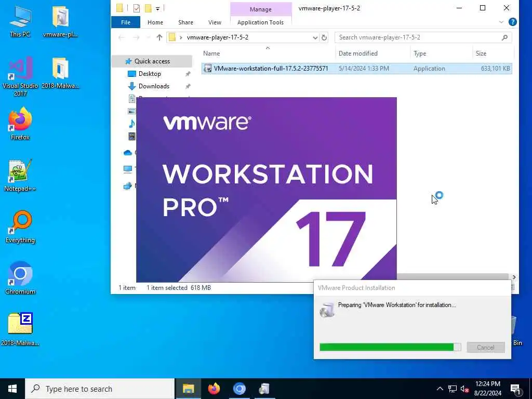Expand the address bar history dropdown

[315, 37]
